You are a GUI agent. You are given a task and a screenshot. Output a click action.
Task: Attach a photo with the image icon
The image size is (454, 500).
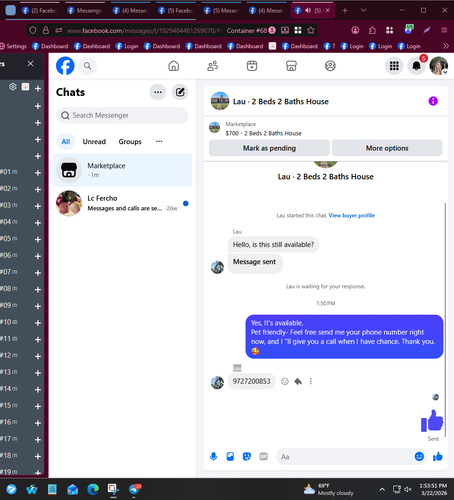(230, 456)
